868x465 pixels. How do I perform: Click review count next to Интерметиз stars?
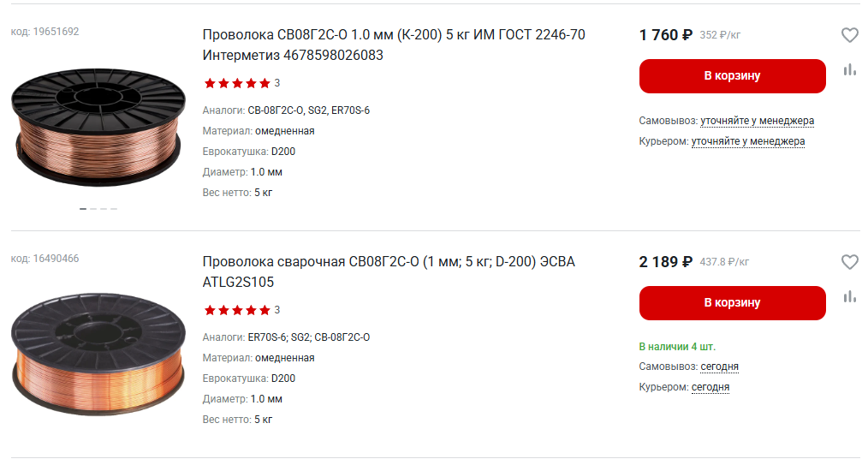coord(277,83)
